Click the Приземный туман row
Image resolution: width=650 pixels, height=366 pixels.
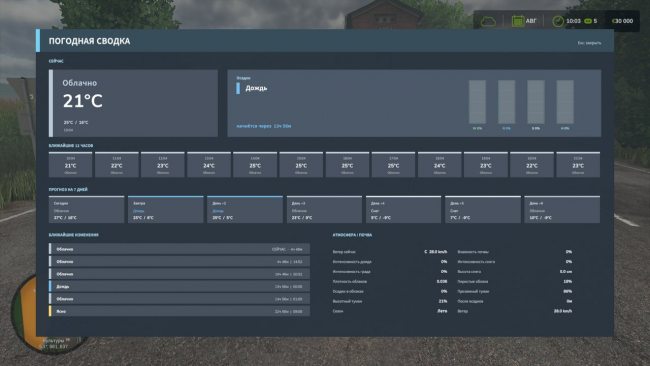click(515, 291)
